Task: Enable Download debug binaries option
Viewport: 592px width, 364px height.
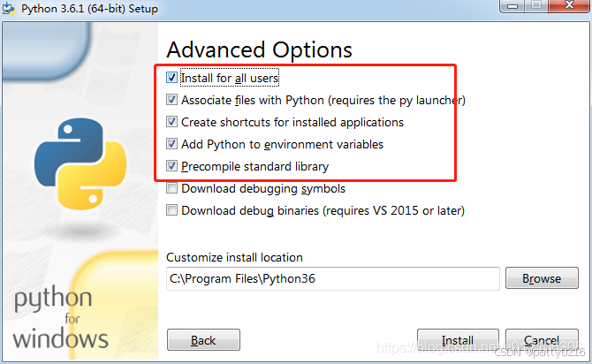Action: pyautogui.click(x=171, y=210)
